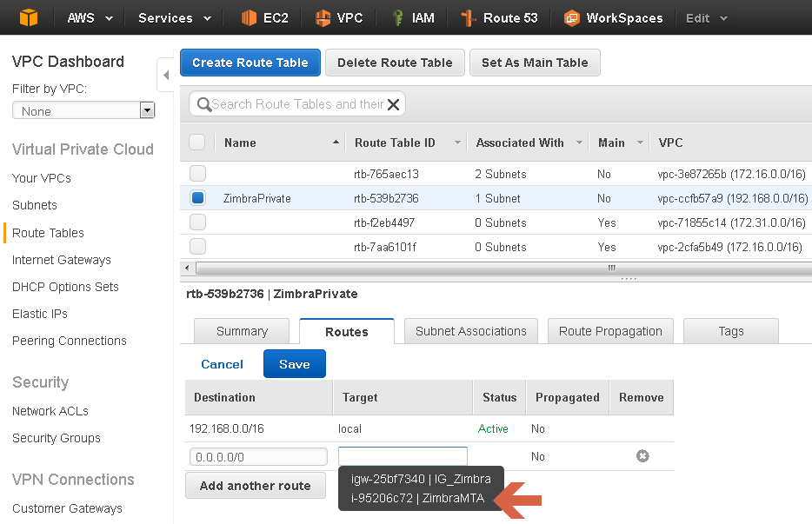Uncheck the ZimbraPrivate row checkbox
This screenshot has width=812, height=524.
click(198, 198)
